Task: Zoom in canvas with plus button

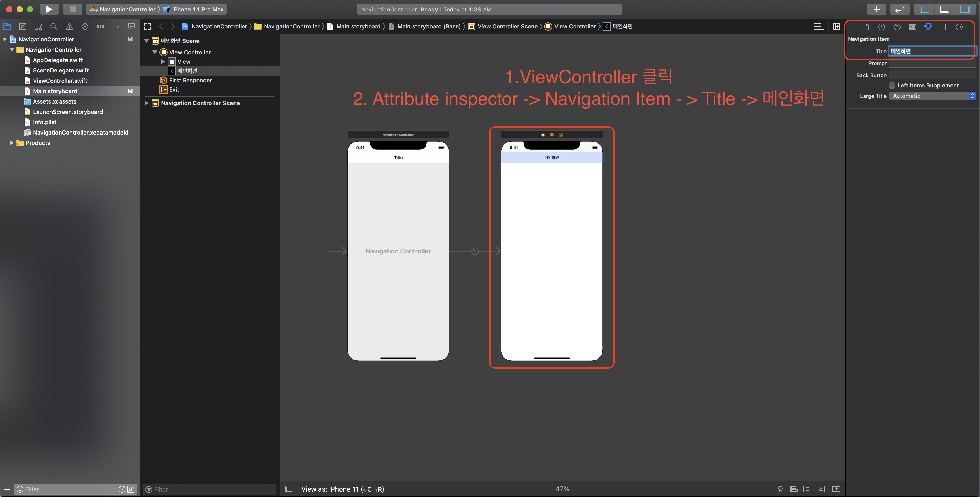Action: (584, 489)
